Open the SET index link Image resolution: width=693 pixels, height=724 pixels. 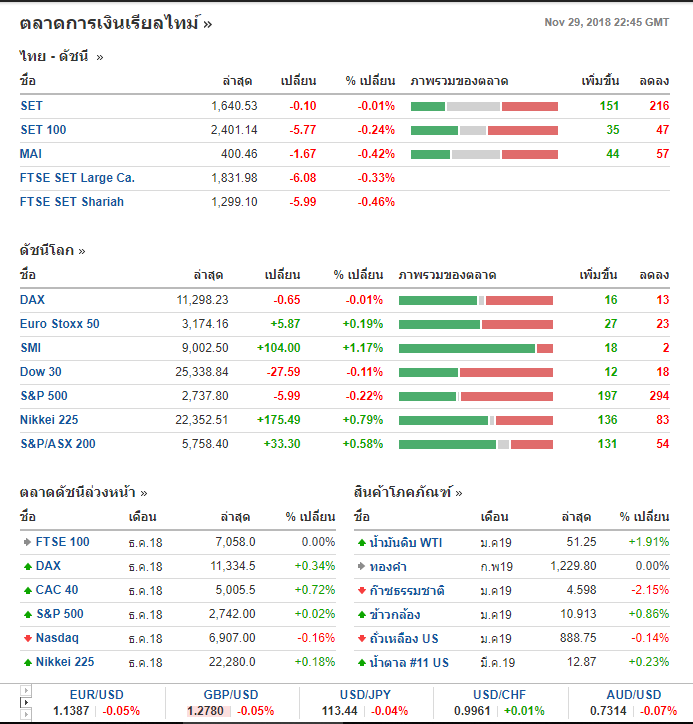31,106
